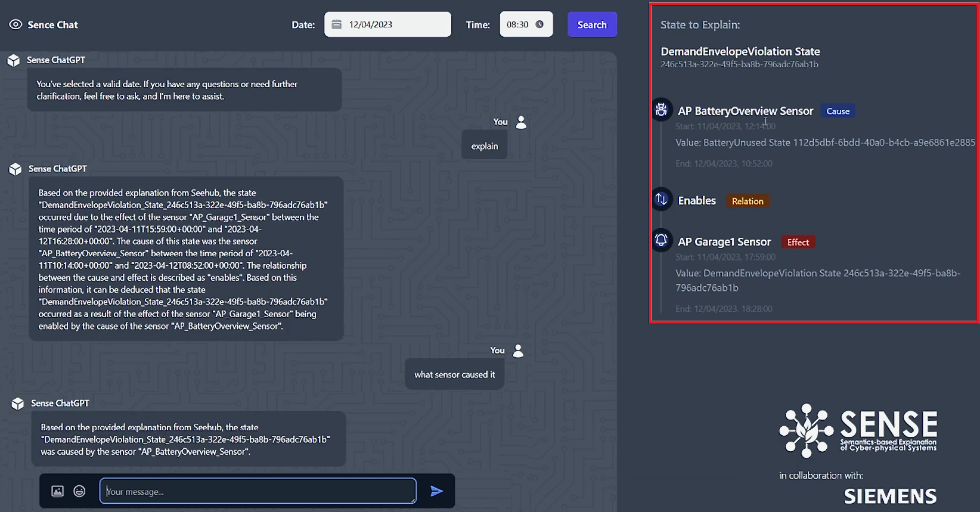Viewport: 980px width, 512px height.
Task: Click the AP Garage1 Sensor bell icon
Action: 661,240
